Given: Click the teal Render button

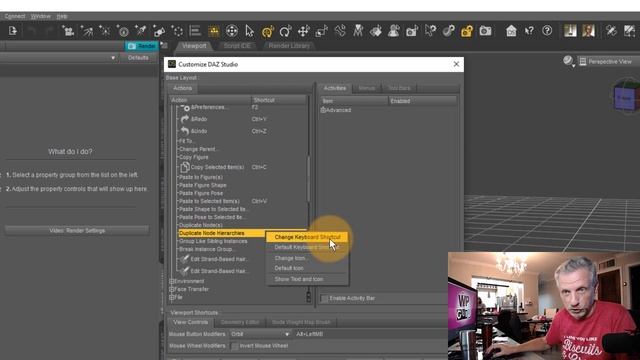Looking at the screenshot, I should pos(141,46).
